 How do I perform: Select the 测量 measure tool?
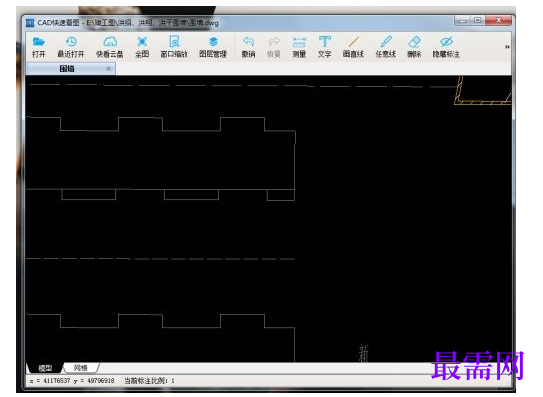[x=299, y=47]
